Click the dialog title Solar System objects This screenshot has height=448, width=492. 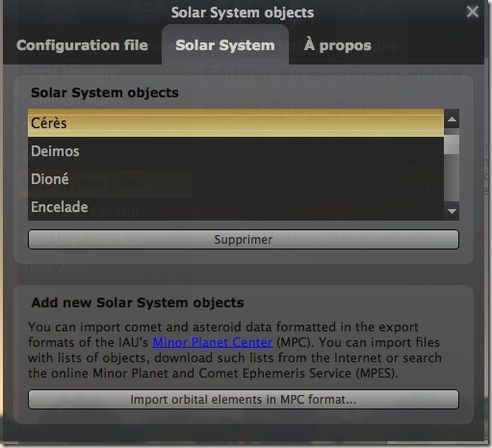point(243,13)
